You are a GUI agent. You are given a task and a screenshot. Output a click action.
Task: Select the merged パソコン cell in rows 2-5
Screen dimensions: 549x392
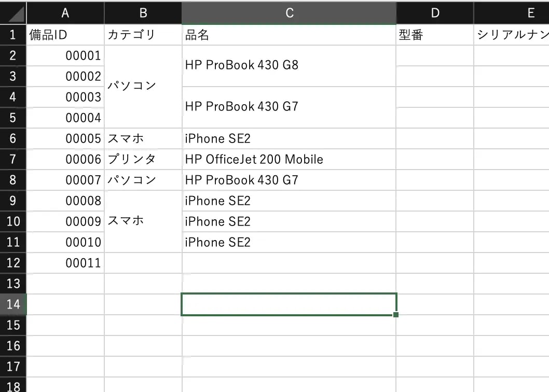pyautogui.click(x=143, y=87)
